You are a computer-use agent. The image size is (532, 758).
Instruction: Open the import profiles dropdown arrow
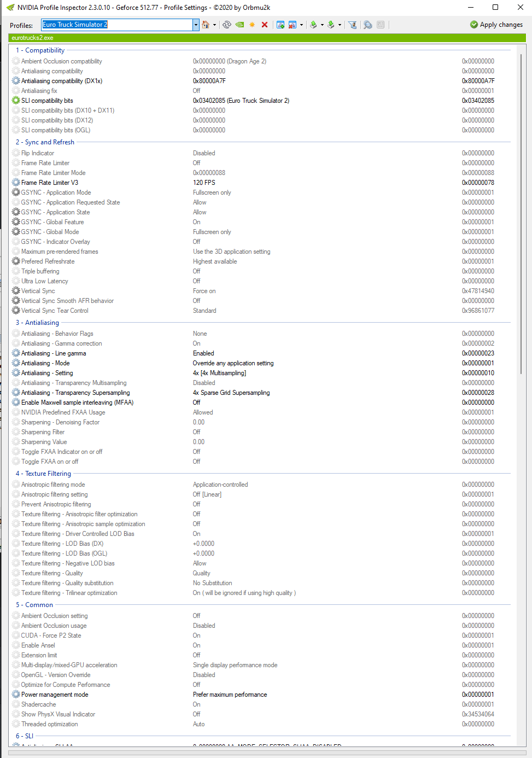point(340,25)
